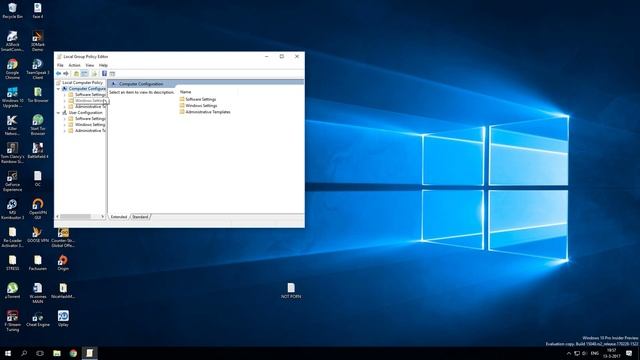Select User Configuration in the tree

point(85,113)
